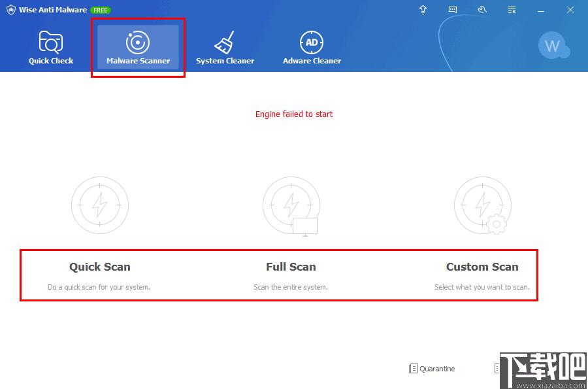Click 'Engine failed to start' message
The width and height of the screenshot is (588, 389).
294,114
